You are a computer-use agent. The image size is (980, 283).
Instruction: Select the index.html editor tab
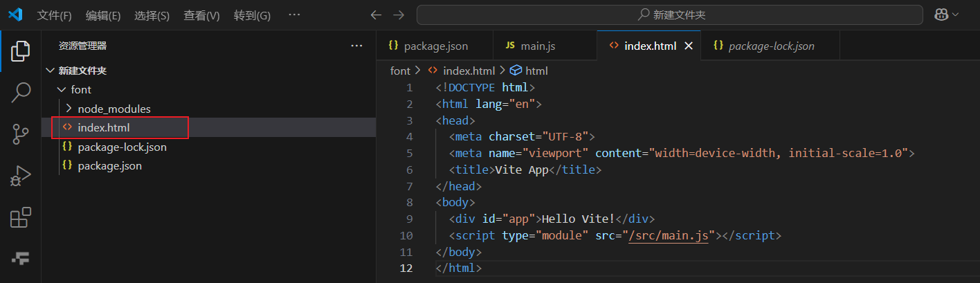point(649,46)
